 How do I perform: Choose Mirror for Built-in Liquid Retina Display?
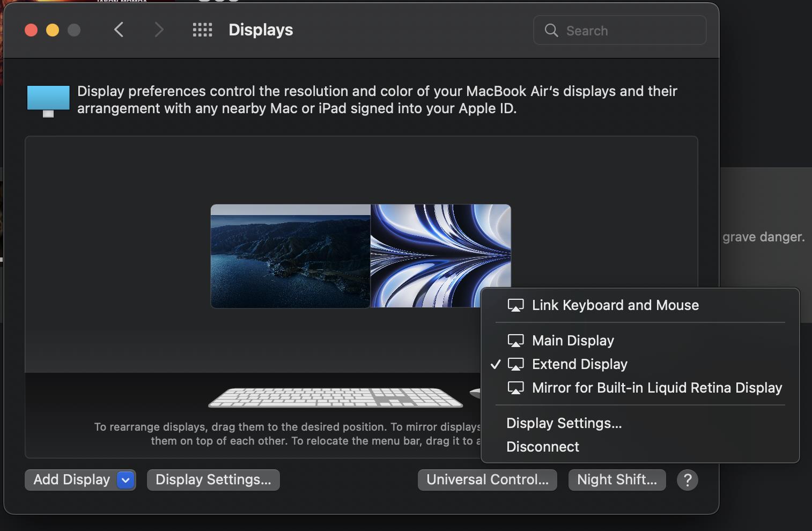tap(656, 388)
